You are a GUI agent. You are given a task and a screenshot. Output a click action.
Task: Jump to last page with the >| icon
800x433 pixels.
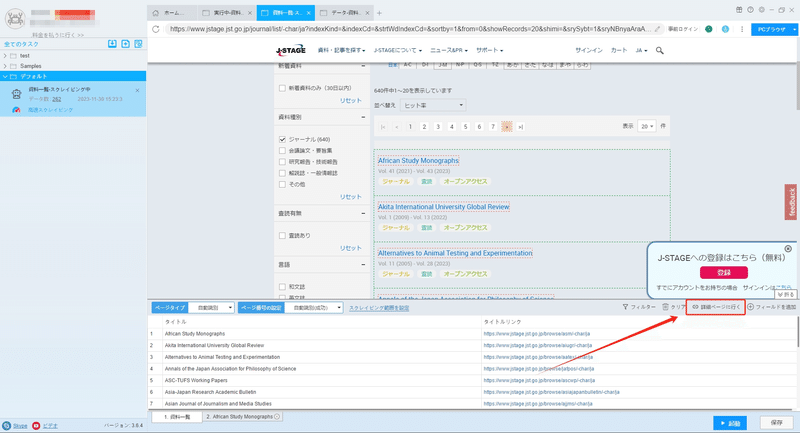pos(520,127)
